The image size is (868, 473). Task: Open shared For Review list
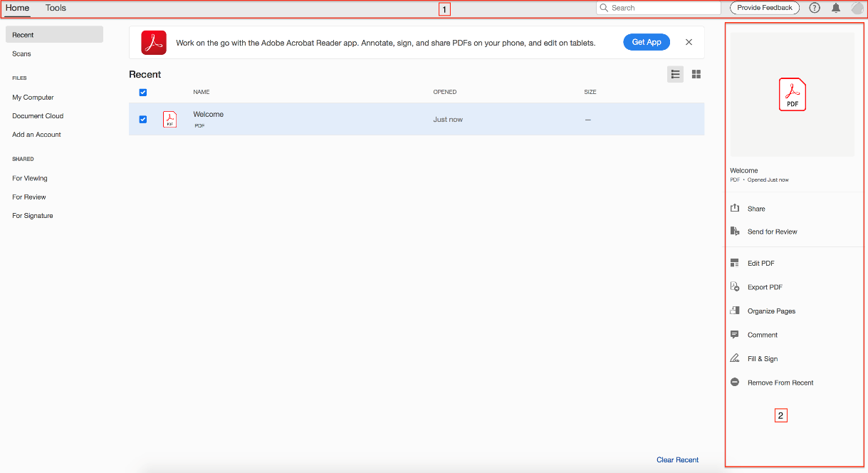(29, 197)
